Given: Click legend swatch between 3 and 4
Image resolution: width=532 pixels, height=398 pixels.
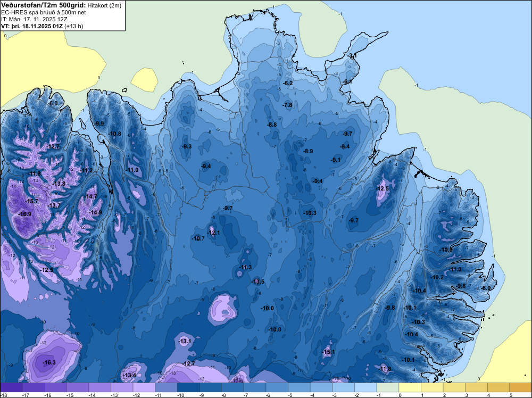Looking at the screenshot, I should 477,387.
